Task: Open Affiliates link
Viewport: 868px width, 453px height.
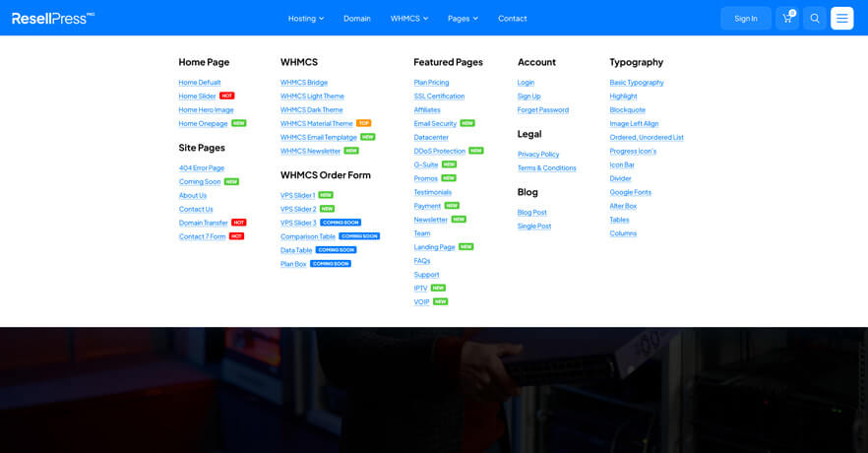Action: coord(427,110)
